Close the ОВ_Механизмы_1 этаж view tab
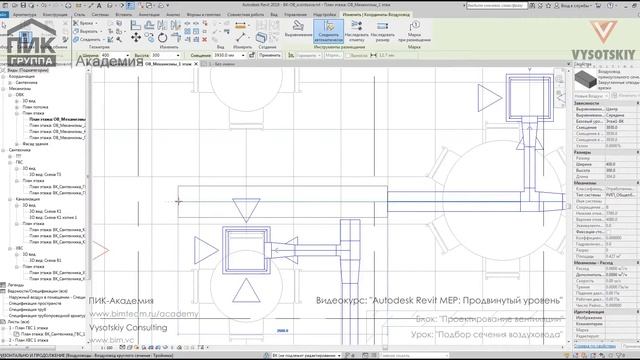Screen dimensions: 640x360 [196, 64]
